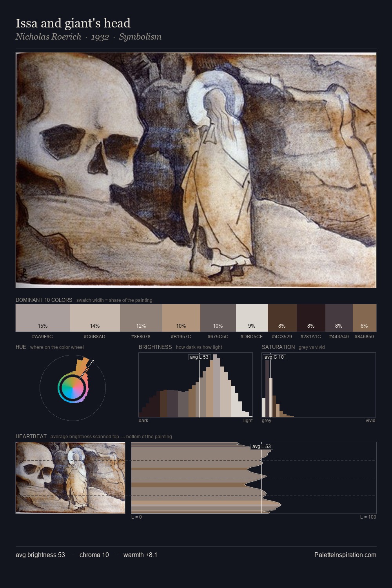Viewport: 392px width, 588px height.
Task: Select the #C6B8AD swatch at 14%
Action: 95,318
